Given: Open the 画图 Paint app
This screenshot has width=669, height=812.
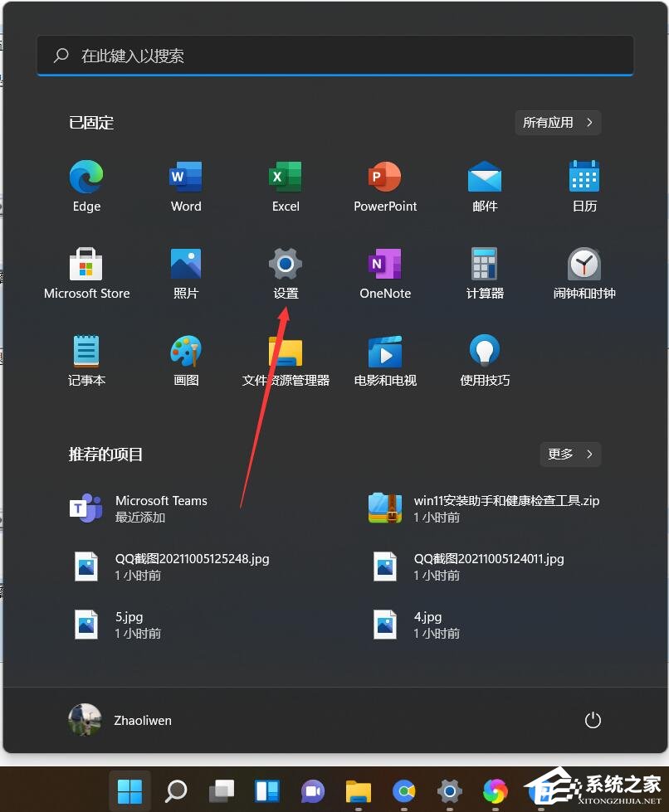Looking at the screenshot, I should point(186,359).
